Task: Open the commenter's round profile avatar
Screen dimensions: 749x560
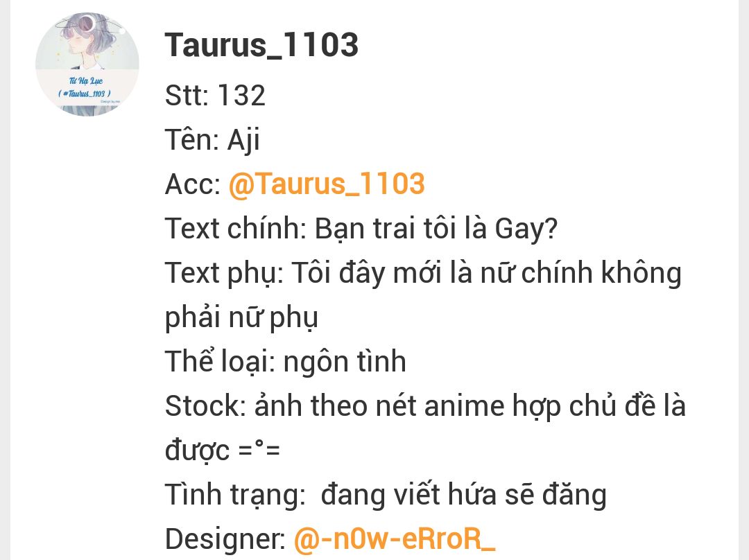Action: point(87,64)
